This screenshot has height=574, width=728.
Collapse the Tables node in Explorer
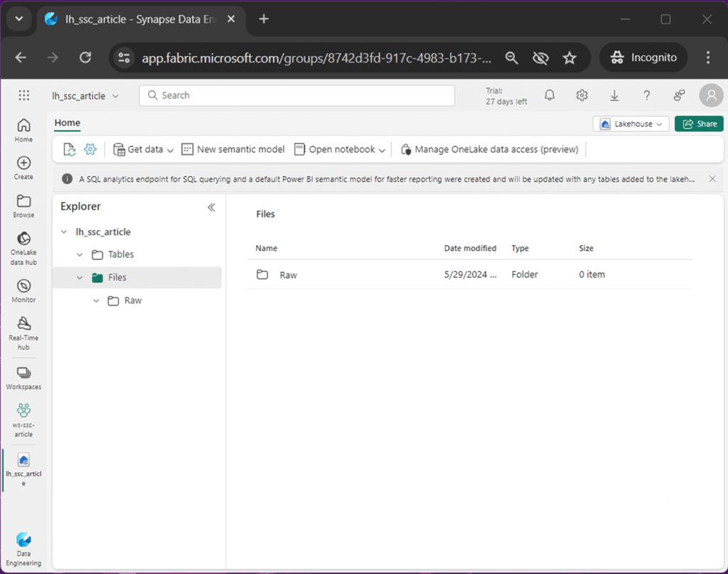pyautogui.click(x=80, y=254)
